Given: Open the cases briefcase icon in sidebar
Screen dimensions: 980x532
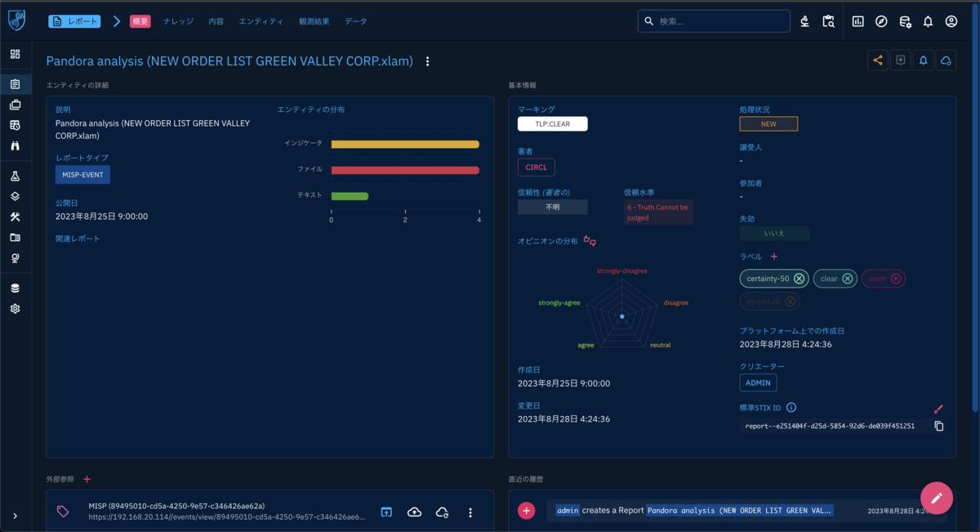Looking at the screenshot, I should pos(15,105).
